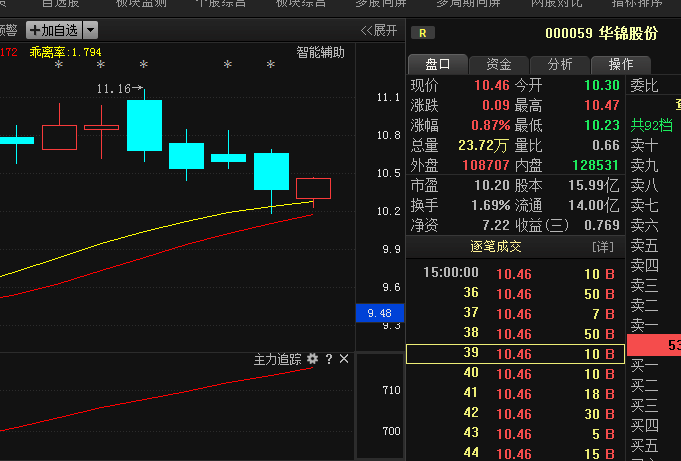Switch to the 资金 tab
681x461 pixels.
pos(499,65)
